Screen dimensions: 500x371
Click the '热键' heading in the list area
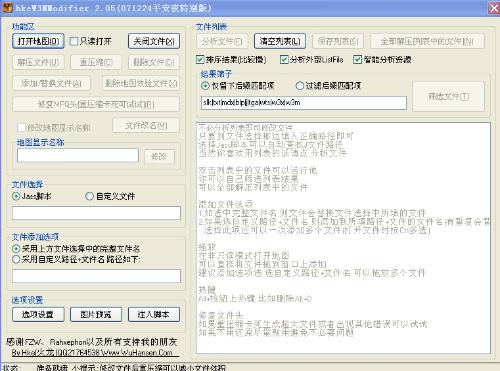coord(207,290)
